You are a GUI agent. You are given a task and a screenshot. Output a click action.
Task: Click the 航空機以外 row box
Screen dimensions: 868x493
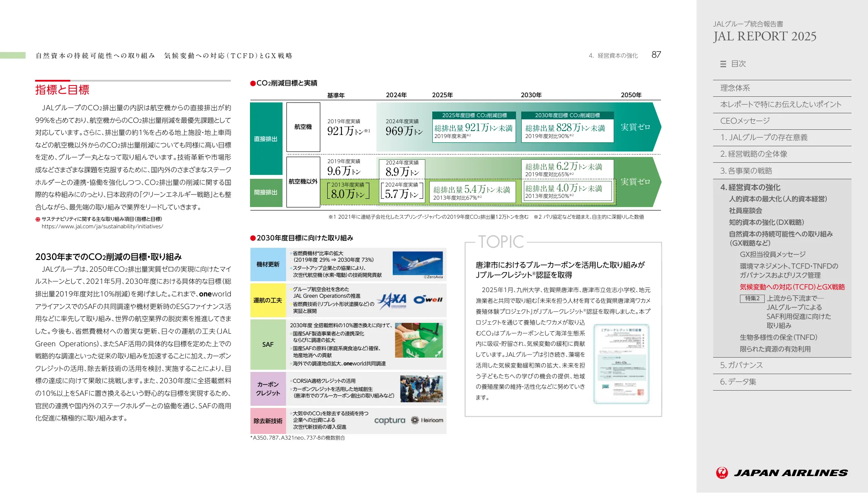coord(303,181)
